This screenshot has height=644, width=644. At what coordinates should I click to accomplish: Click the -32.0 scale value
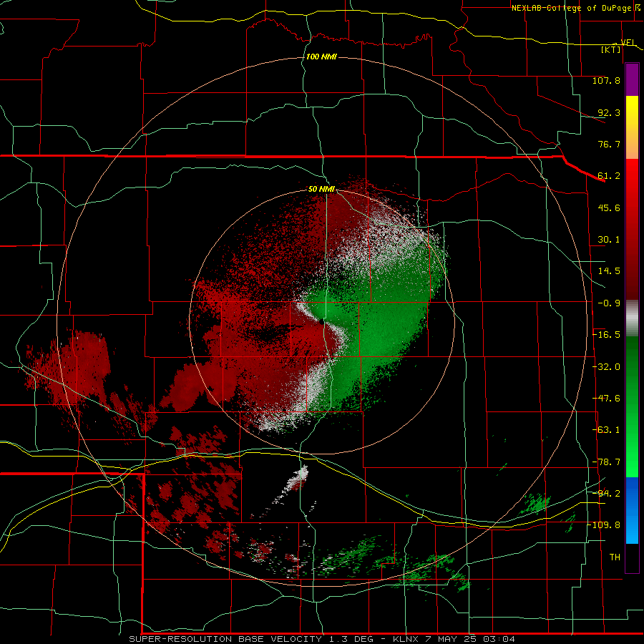click(606, 367)
